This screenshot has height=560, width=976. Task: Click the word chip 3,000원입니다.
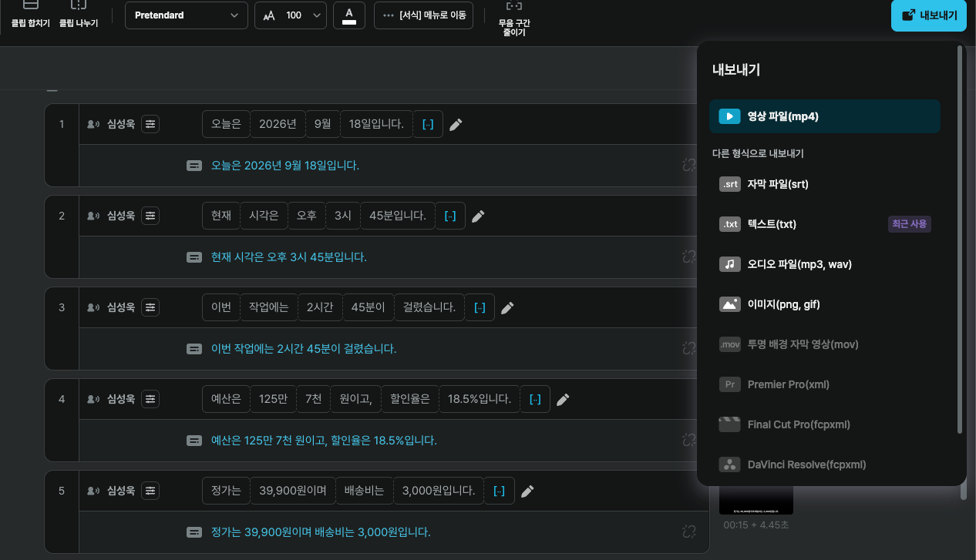439,491
